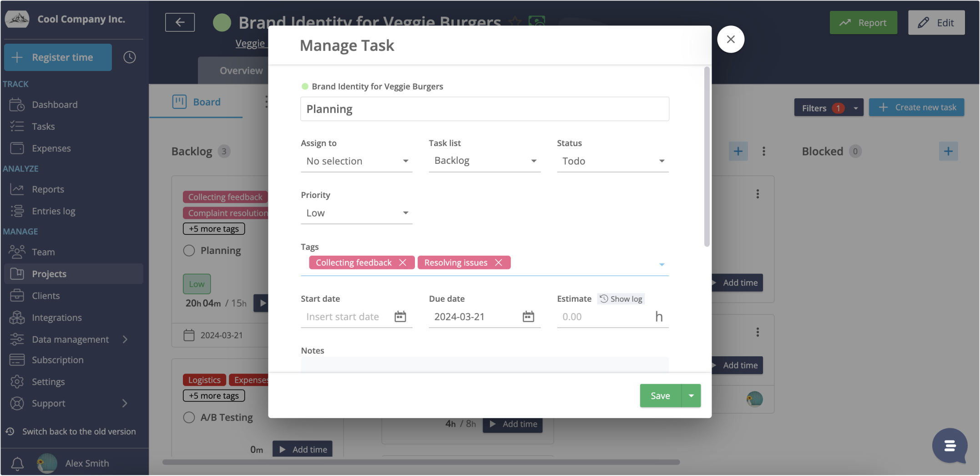Remove the Collecting feedback tag
980x476 pixels.
(x=403, y=263)
